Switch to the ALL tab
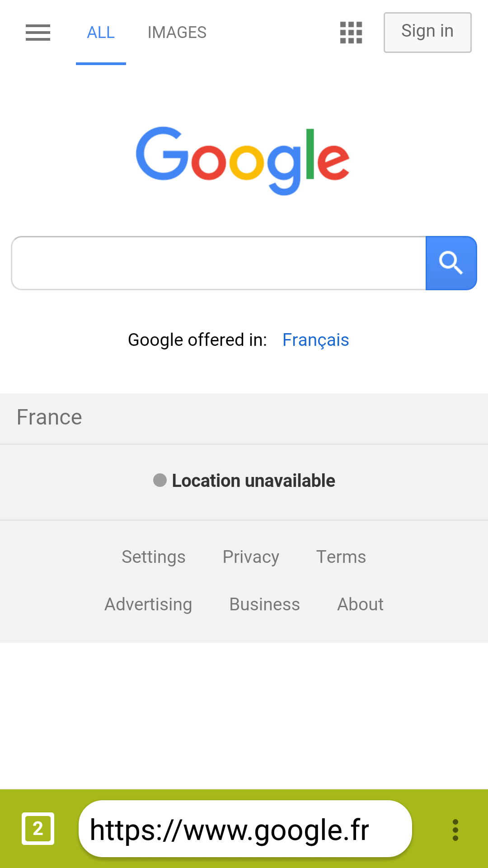Screen dimensions: 488x868 tap(101, 33)
